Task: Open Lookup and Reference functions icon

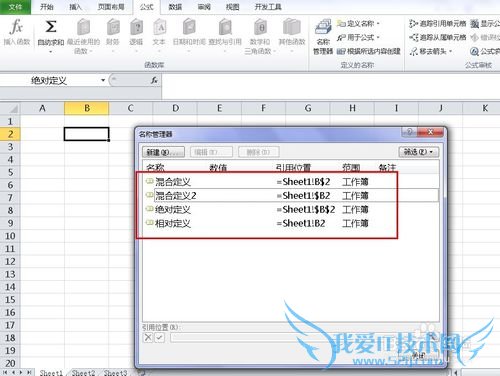Action: pyautogui.click(x=225, y=27)
